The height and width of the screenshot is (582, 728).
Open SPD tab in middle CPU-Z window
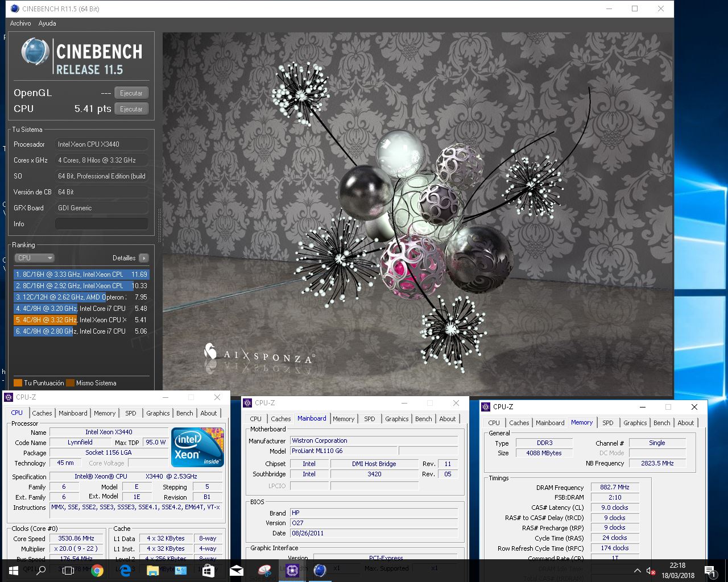coord(370,419)
